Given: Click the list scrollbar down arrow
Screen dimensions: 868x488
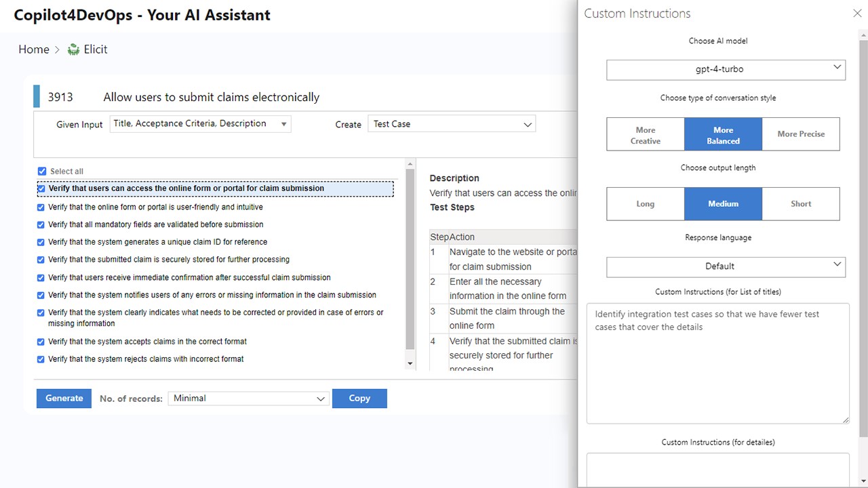Looking at the screenshot, I should click(410, 364).
